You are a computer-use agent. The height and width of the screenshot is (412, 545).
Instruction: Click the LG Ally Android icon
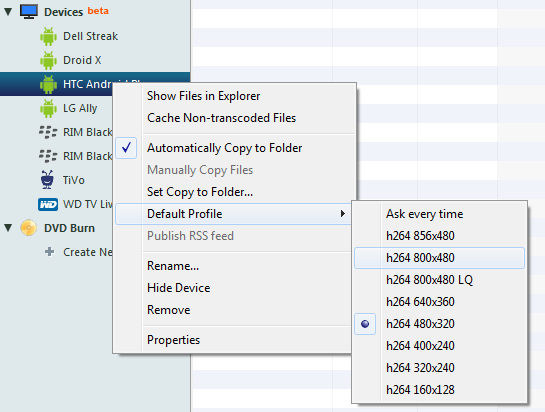click(48, 108)
